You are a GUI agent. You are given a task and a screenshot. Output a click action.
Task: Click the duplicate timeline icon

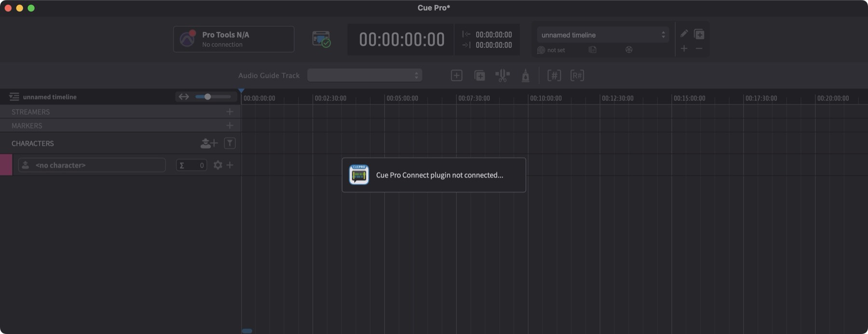tap(699, 34)
